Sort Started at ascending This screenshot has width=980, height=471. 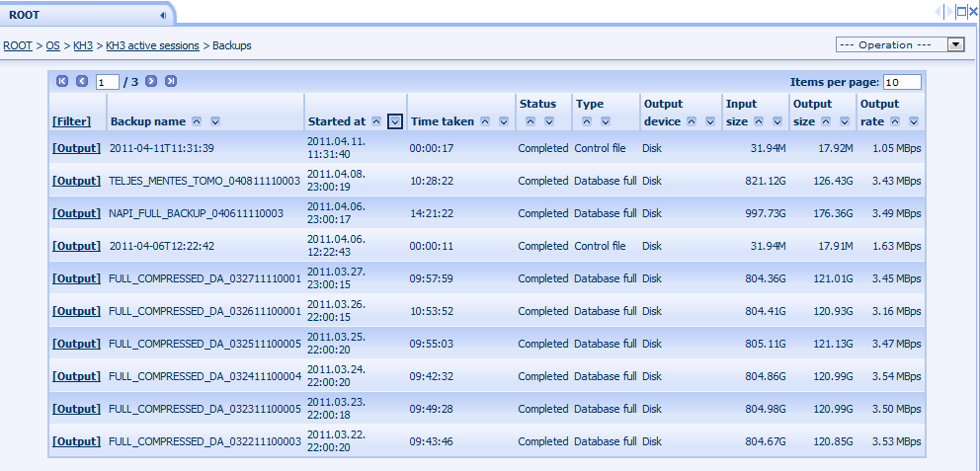point(376,121)
